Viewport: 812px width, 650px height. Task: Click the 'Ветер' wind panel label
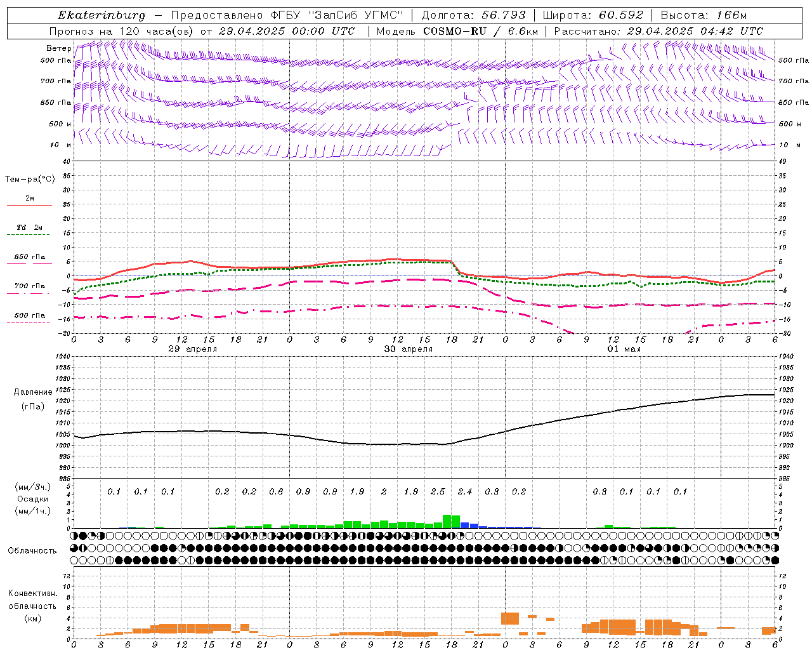tap(59, 48)
